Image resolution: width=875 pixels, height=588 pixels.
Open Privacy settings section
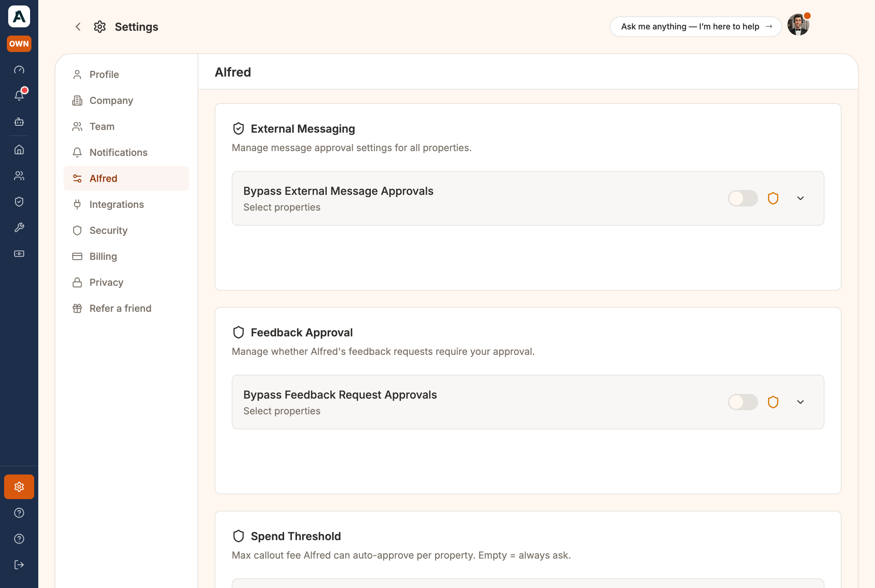(126, 282)
